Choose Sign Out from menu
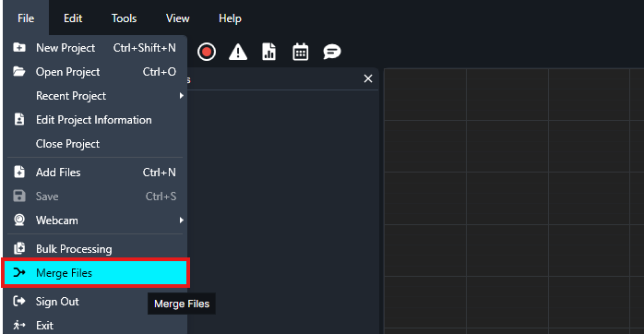The image size is (644, 334). pos(95,302)
